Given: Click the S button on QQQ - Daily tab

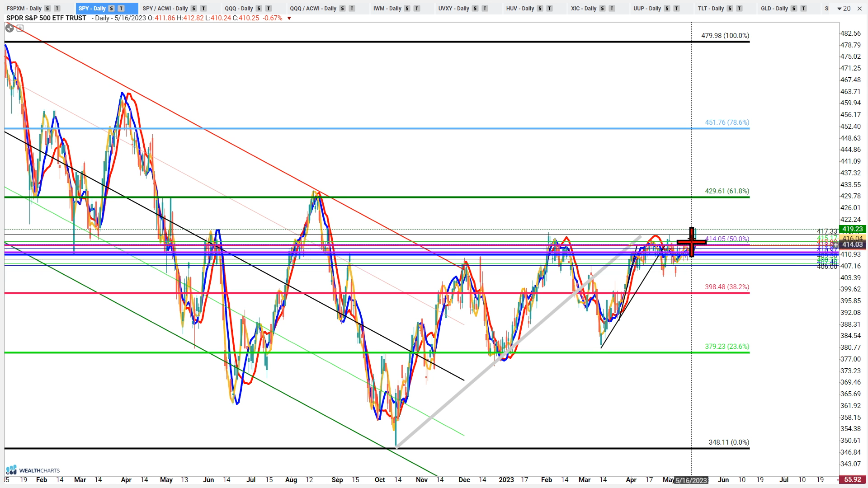Looking at the screenshot, I should [x=259, y=9].
